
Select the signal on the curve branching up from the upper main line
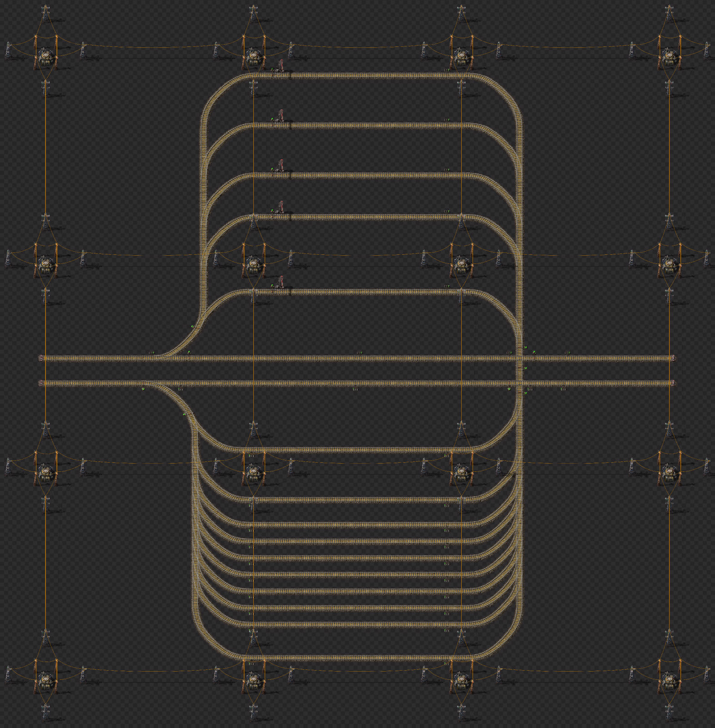(x=192, y=326)
